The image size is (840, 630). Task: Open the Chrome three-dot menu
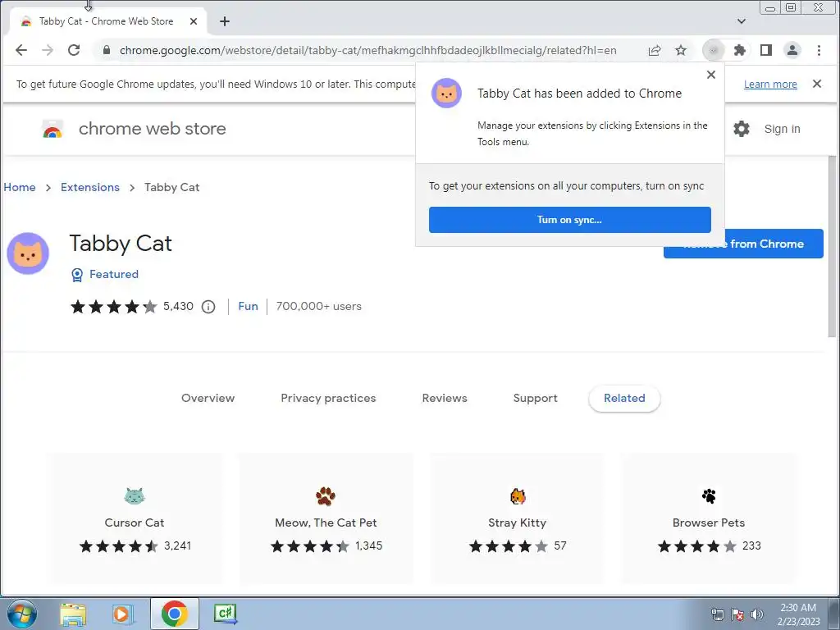click(819, 50)
